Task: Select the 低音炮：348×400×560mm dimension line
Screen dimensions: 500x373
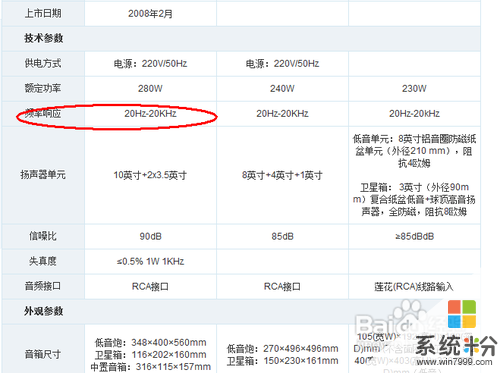Action: (151, 343)
